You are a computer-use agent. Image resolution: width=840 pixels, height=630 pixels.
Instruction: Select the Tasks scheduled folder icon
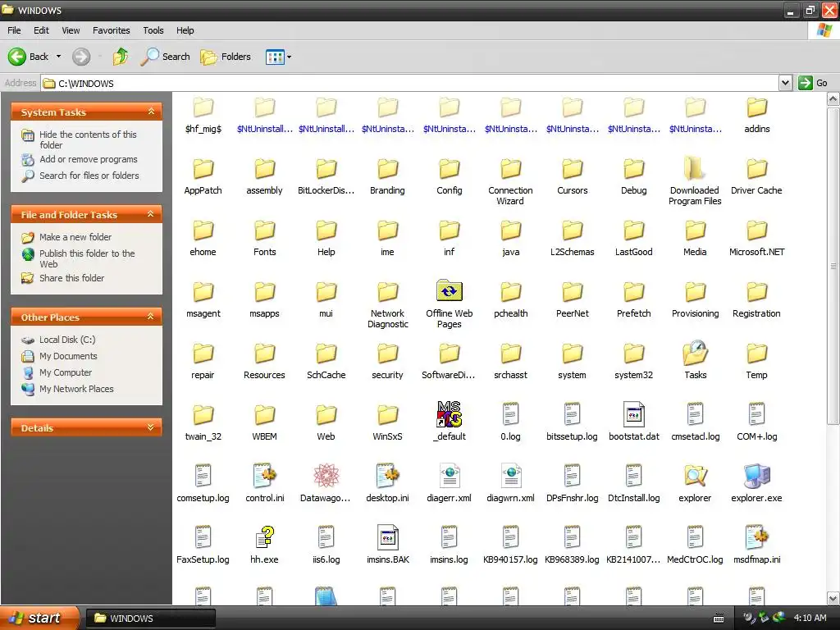[695, 360]
